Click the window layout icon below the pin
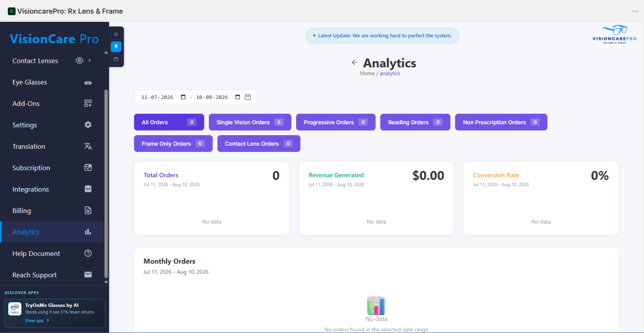644x333 pixels. [x=116, y=59]
